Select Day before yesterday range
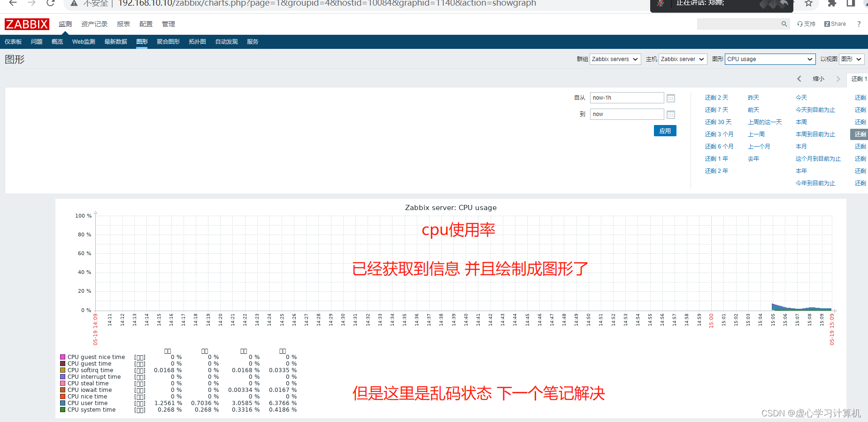 (753, 110)
